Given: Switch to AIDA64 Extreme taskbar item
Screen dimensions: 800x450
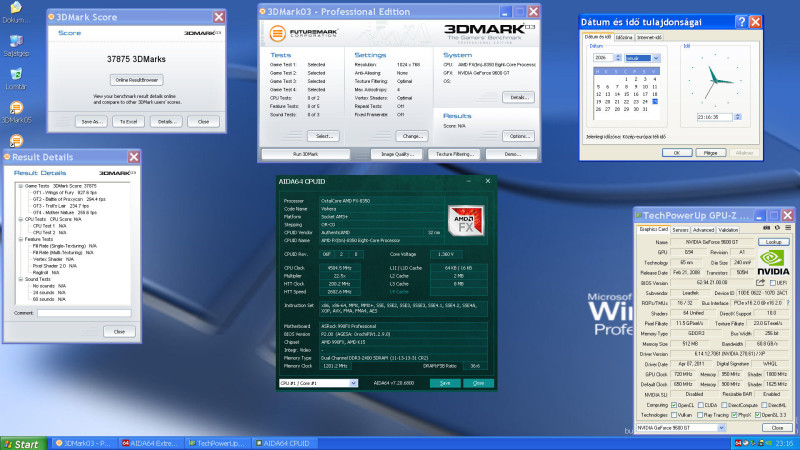Looking at the screenshot, I should click(x=151, y=443).
